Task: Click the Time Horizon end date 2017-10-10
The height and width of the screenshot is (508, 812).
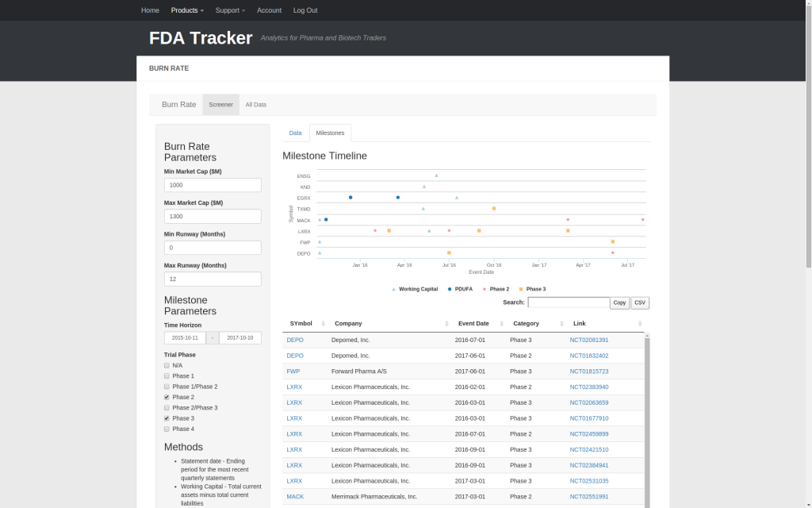Action: coord(240,338)
